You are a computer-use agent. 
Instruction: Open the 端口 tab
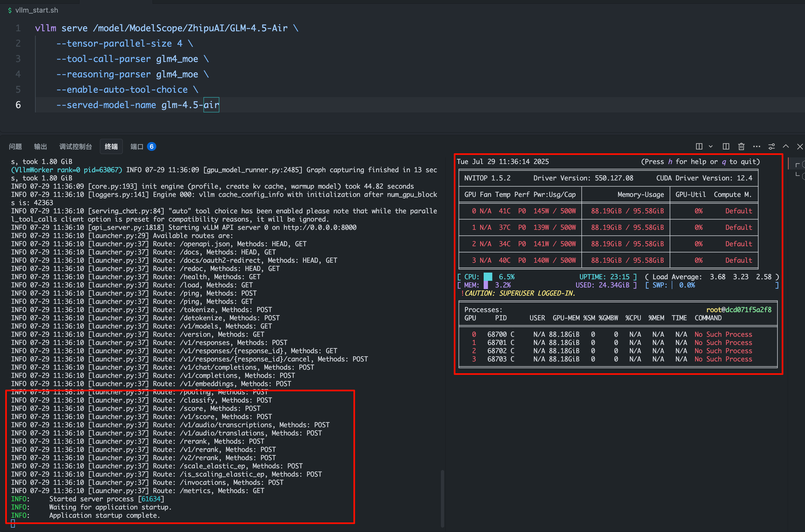pos(137,146)
